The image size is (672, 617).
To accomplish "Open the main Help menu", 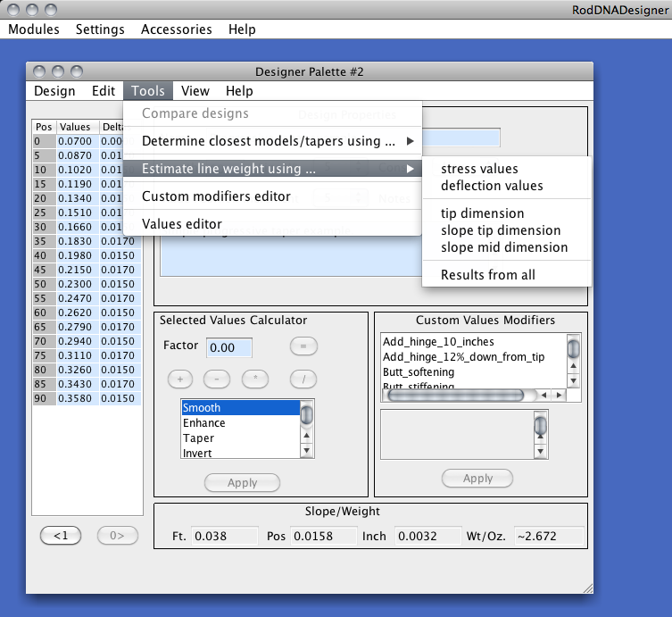I will (242, 29).
